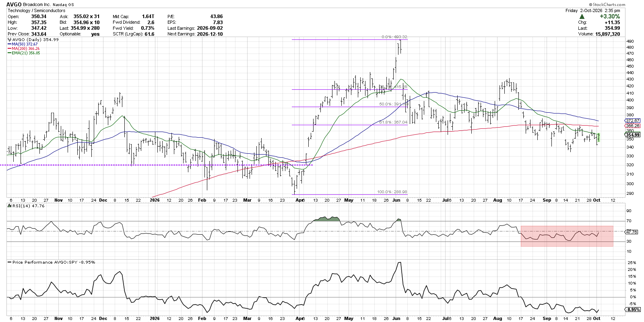Click the 490 tick on price axis

click(x=630, y=41)
